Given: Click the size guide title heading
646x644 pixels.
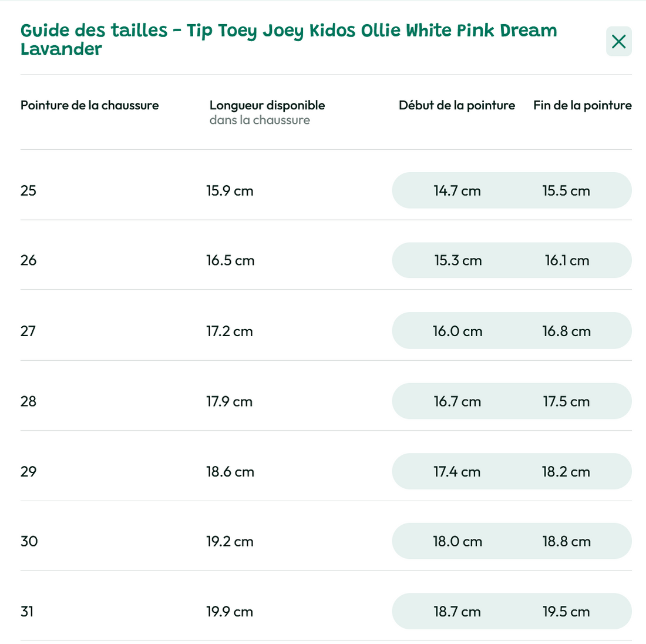Looking at the screenshot, I should (288, 39).
